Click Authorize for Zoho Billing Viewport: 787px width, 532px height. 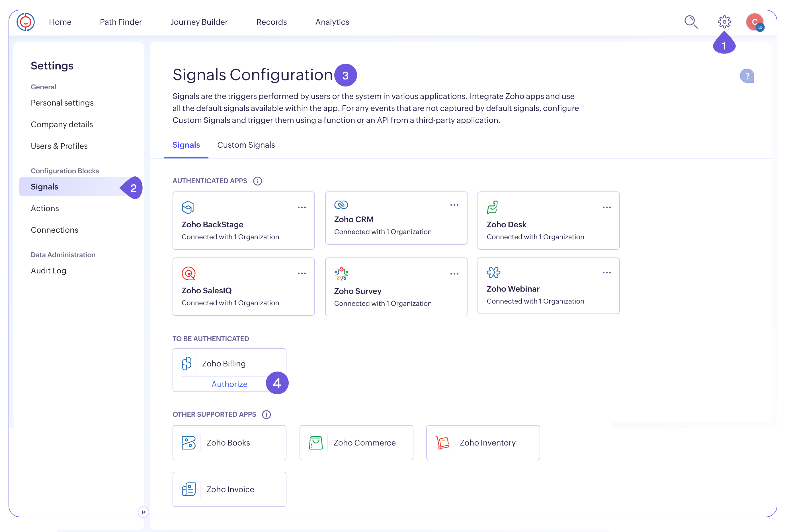coord(229,384)
